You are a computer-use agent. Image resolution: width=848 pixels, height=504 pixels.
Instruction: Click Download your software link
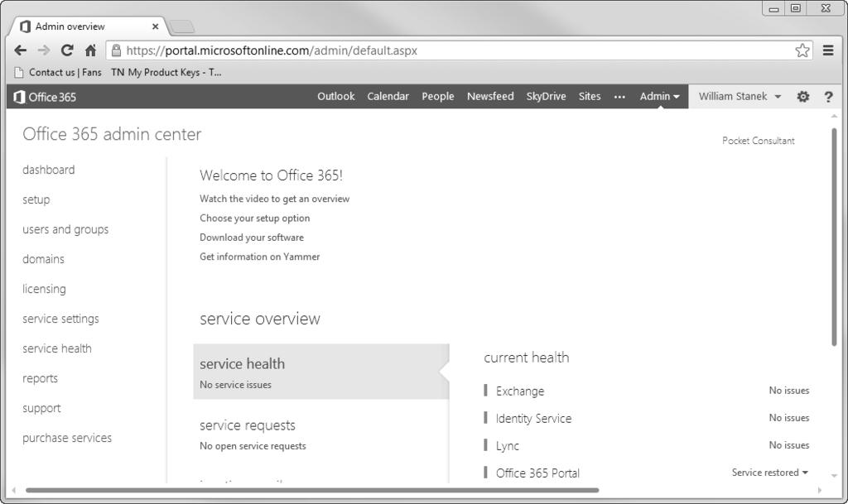(252, 238)
